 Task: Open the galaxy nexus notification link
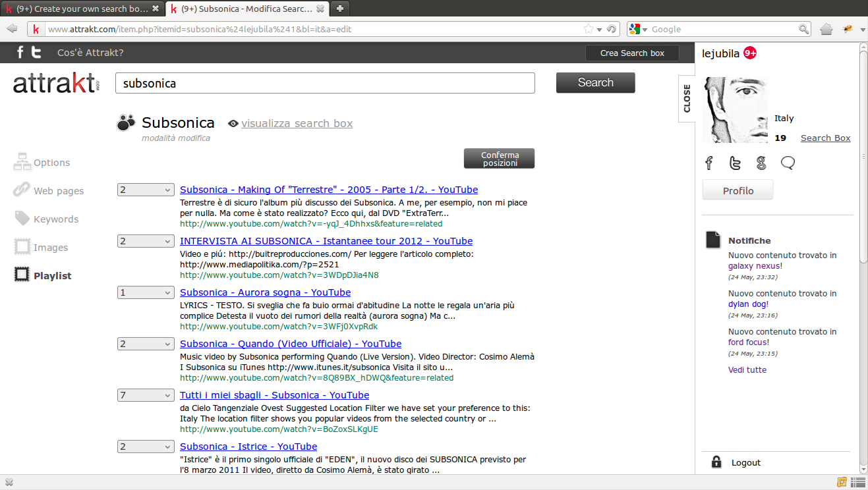point(754,266)
